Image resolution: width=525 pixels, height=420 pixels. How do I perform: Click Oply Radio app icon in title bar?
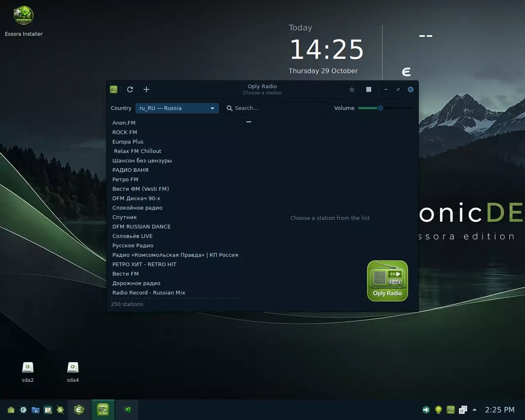[x=114, y=89]
